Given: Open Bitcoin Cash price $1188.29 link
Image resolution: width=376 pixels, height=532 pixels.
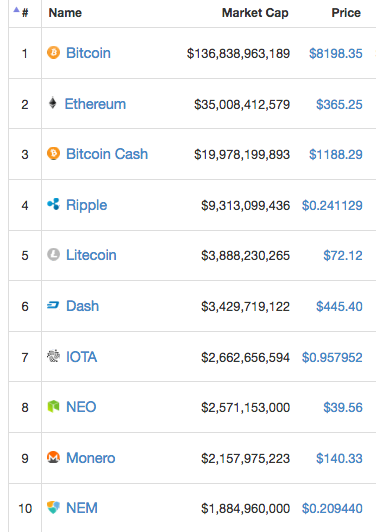Looking at the screenshot, I should coord(336,154).
